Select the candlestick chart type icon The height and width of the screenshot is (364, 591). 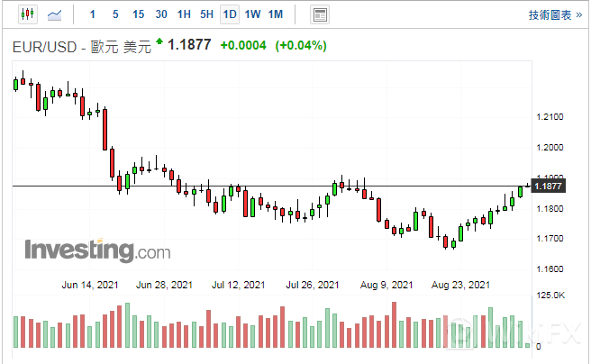(x=27, y=14)
